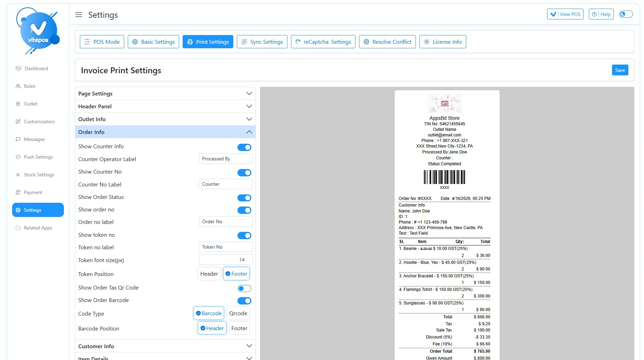Click the Resolve Conflict gear icon
The height and width of the screenshot is (360, 644).
point(366,42)
